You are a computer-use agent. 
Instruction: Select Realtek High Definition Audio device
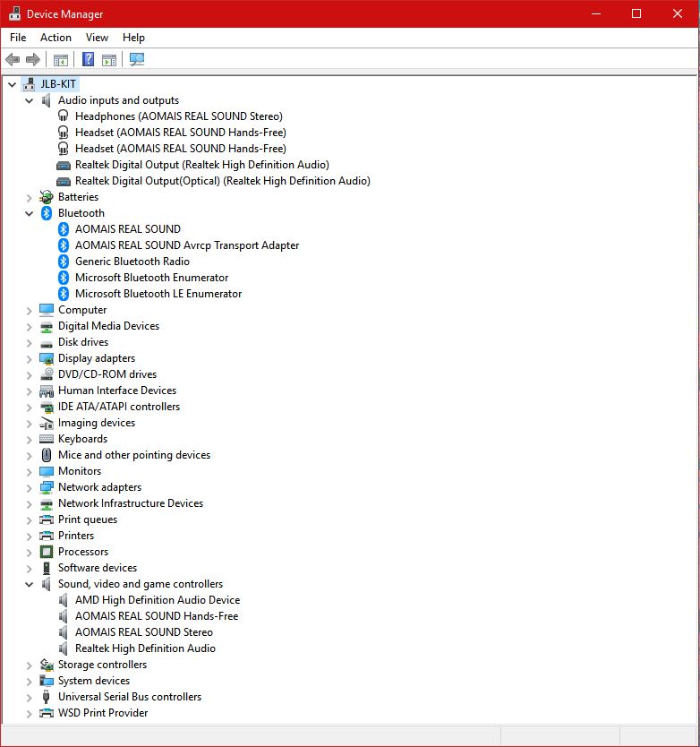pyautogui.click(x=145, y=648)
